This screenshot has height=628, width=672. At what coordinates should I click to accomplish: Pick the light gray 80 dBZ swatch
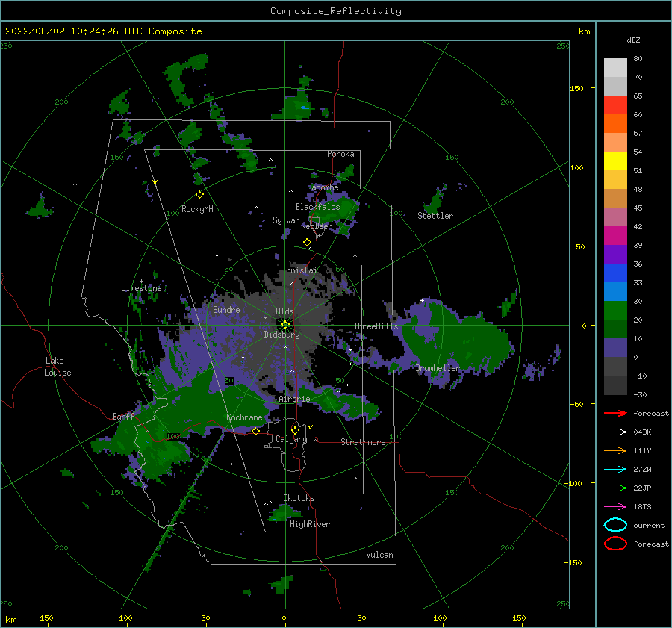click(615, 67)
